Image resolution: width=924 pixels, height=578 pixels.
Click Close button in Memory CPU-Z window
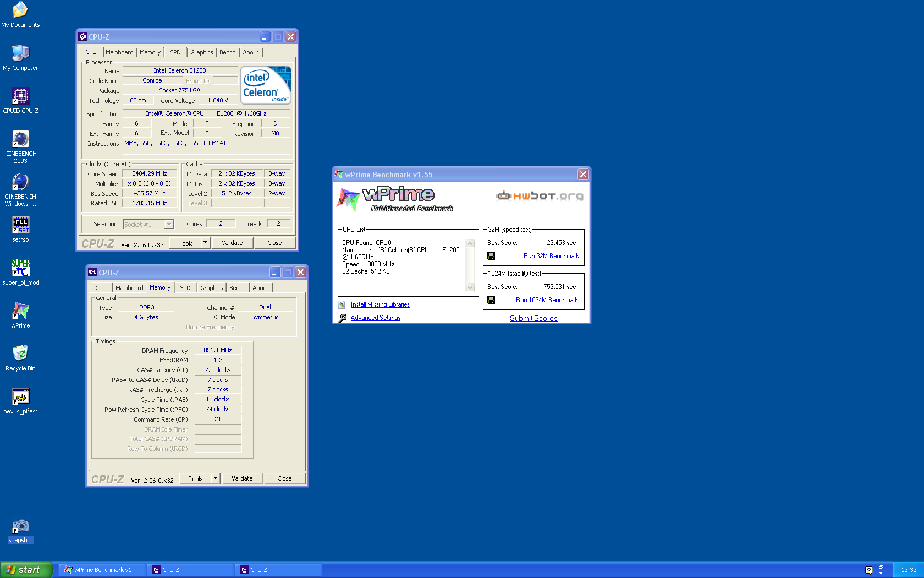[x=284, y=478]
